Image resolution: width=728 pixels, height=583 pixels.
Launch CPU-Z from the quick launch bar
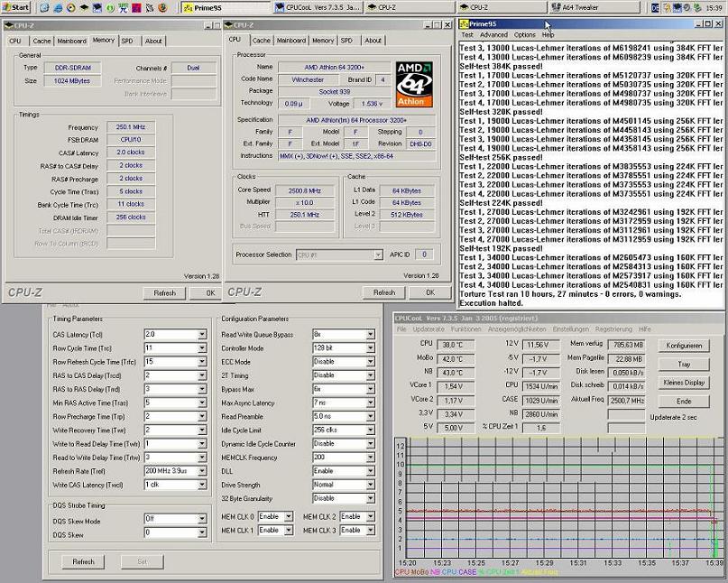pyautogui.click(x=84, y=7)
